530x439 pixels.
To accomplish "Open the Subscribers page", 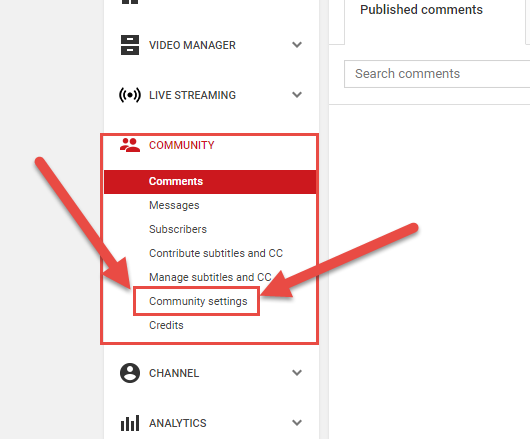I will (178, 229).
